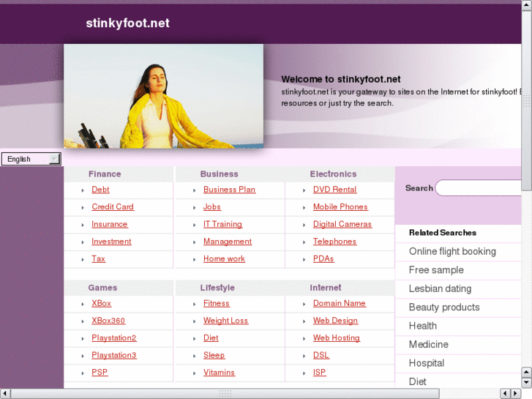Open the XBox360 link
This screenshot has height=399, width=532.
pyautogui.click(x=108, y=321)
